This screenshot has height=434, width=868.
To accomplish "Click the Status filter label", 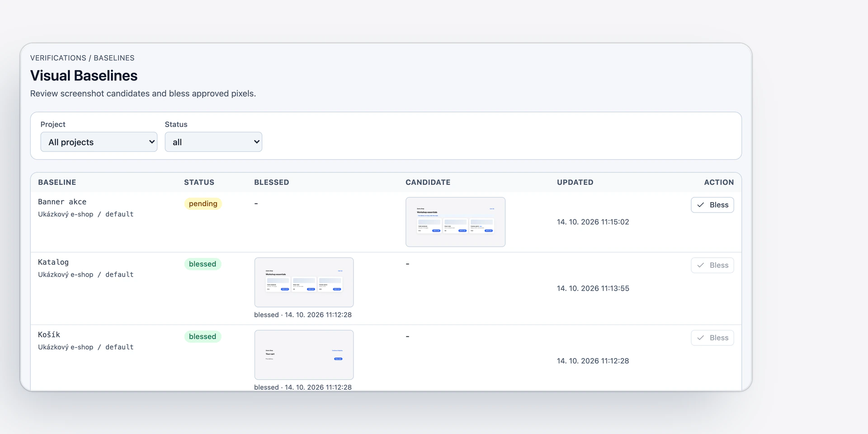I will [x=176, y=124].
